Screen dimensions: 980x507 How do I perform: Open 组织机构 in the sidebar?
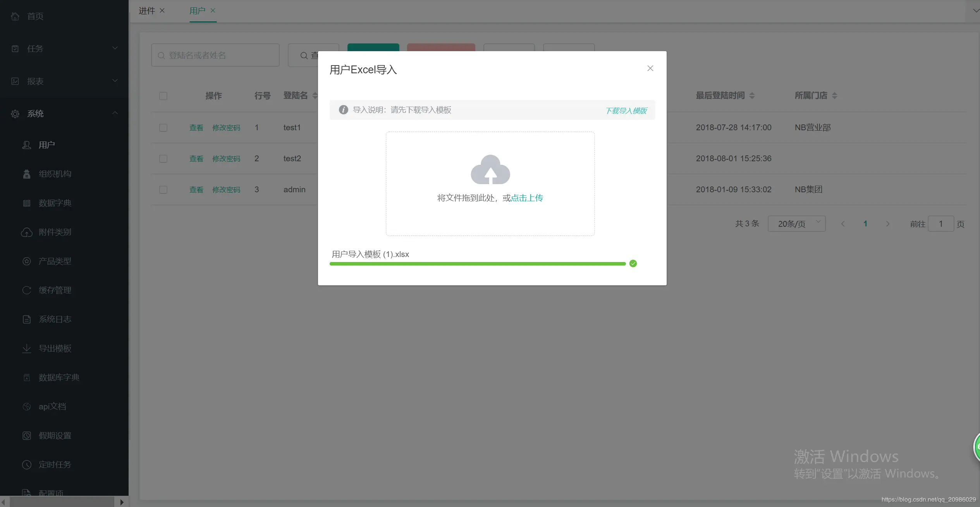55,174
